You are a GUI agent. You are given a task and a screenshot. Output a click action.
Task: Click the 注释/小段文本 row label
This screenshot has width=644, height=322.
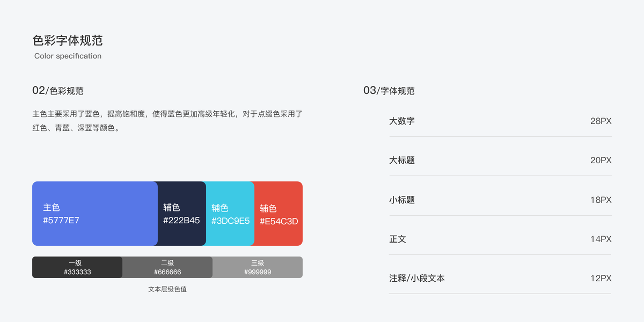417,278
